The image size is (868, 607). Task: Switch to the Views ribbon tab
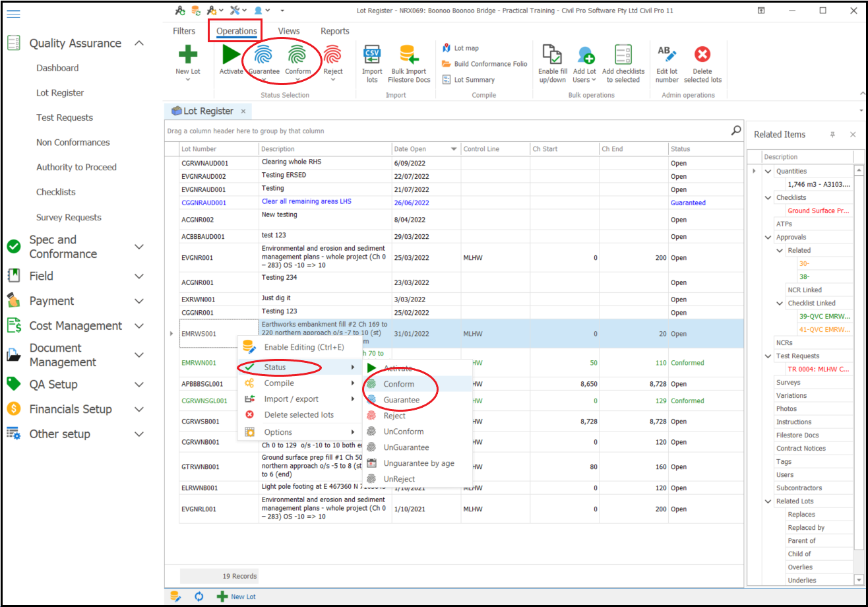[289, 31]
